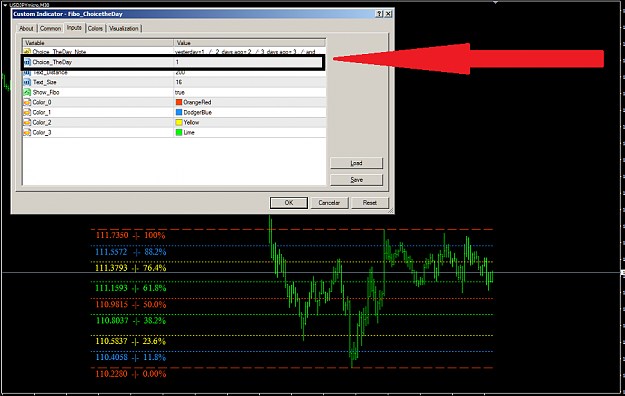Select the Color_3 variable name
625x396 pixels.
[42, 132]
